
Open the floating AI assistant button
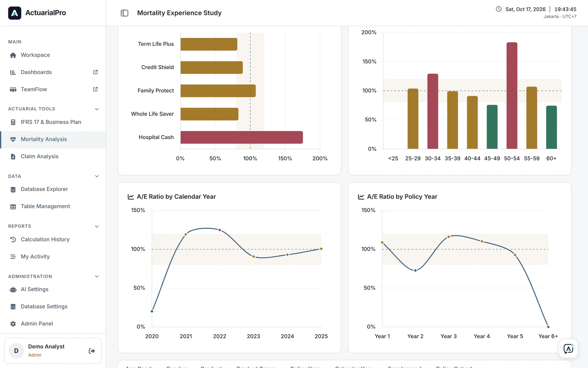point(569,348)
